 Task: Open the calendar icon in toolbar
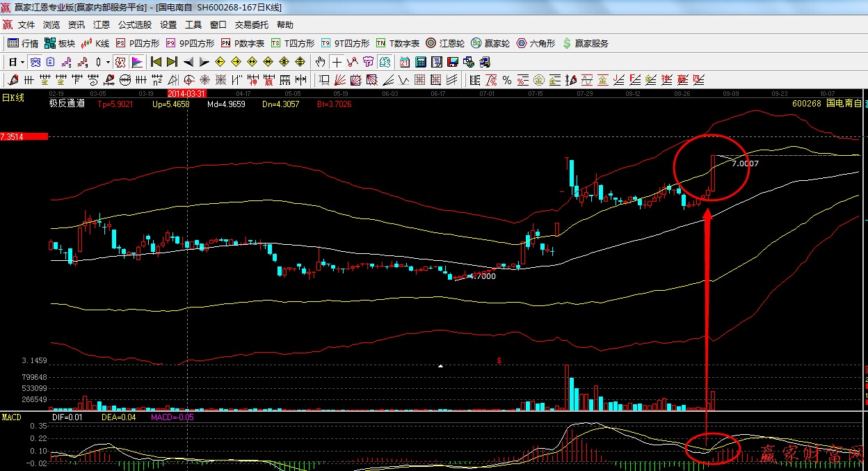[404, 62]
